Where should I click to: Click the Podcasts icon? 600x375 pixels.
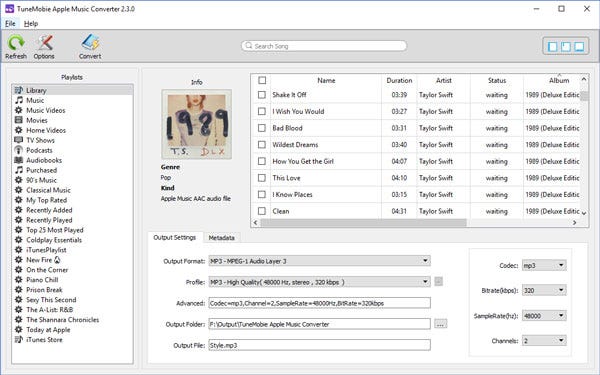[18, 150]
